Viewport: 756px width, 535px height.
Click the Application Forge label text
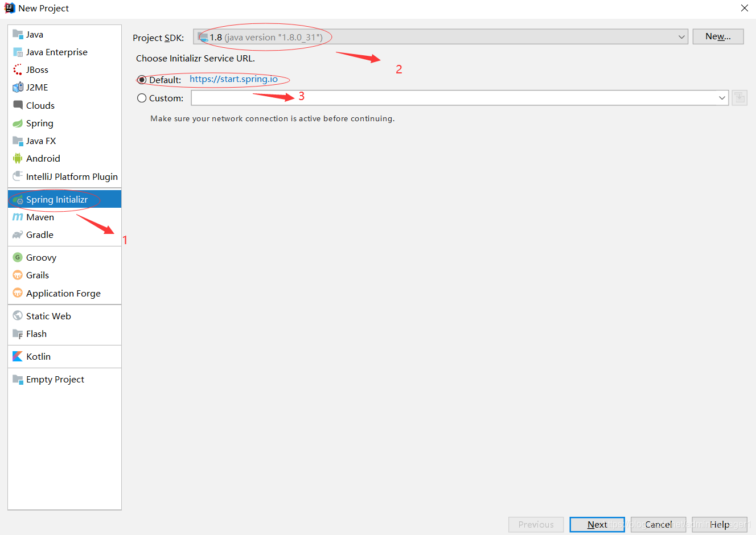(63, 293)
